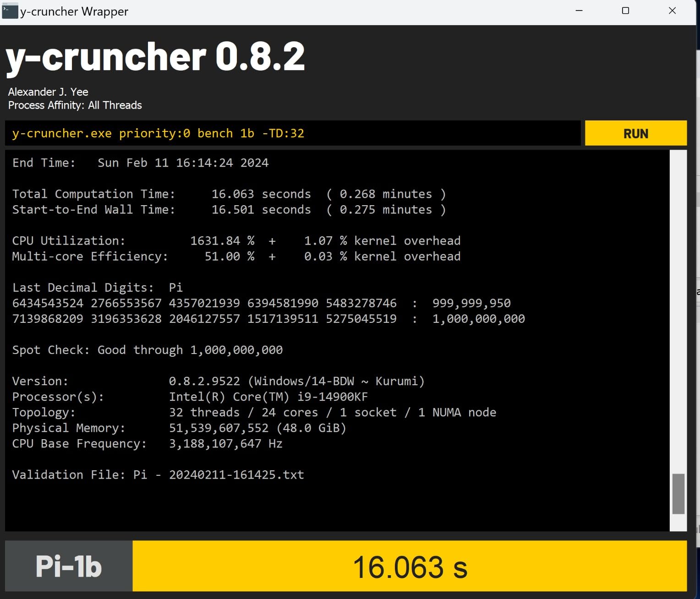Image resolution: width=700 pixels, height=599 pixels.
Task: Click 'Process Affinity: All Threads' text
Action: coord(75,105)
